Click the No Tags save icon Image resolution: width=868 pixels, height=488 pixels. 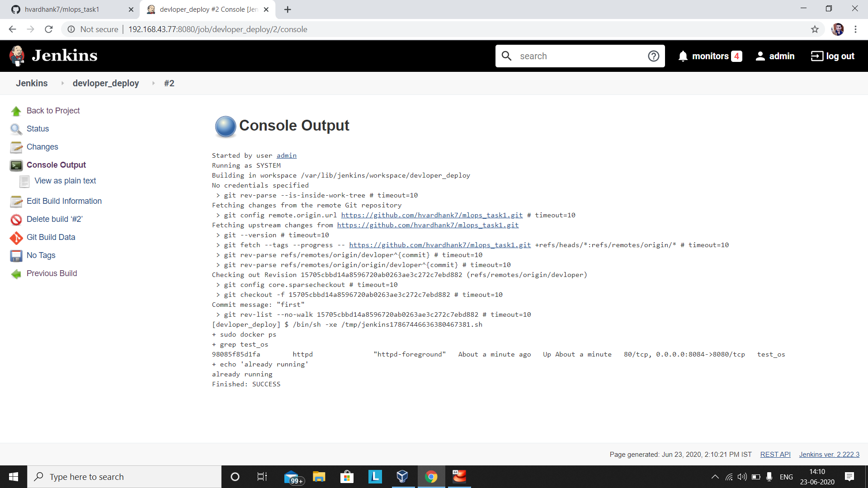click(x=16, y=256)
